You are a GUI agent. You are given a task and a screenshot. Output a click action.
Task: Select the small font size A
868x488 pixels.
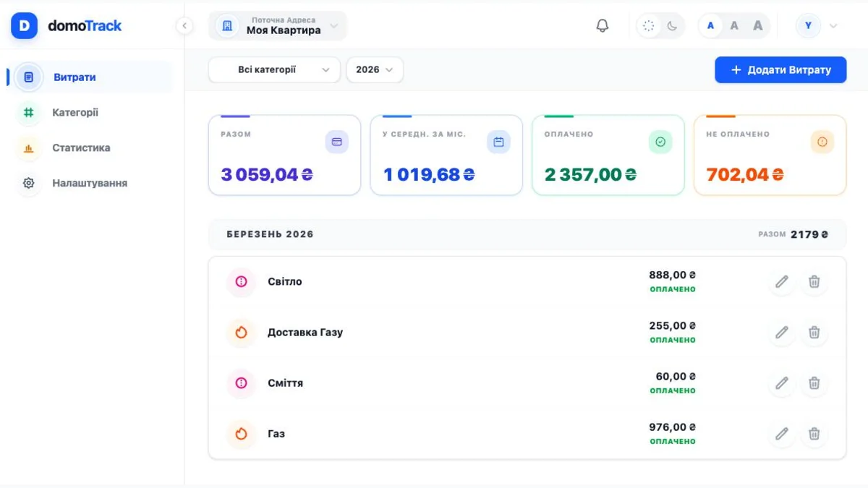click(710, 26)
